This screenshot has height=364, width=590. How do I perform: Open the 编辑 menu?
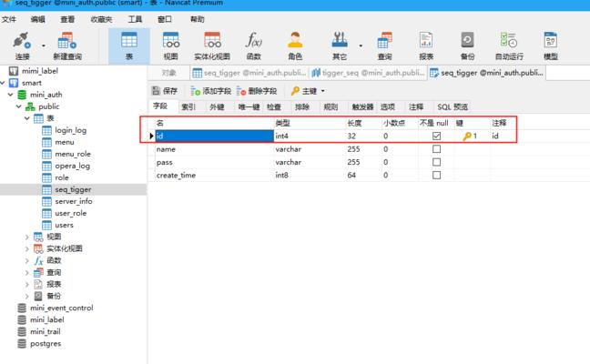[37, 19]
